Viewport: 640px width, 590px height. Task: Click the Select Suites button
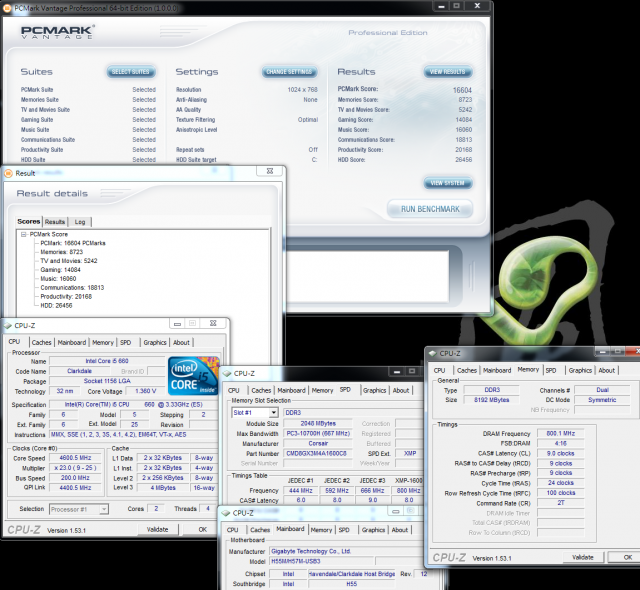[131, 72]
